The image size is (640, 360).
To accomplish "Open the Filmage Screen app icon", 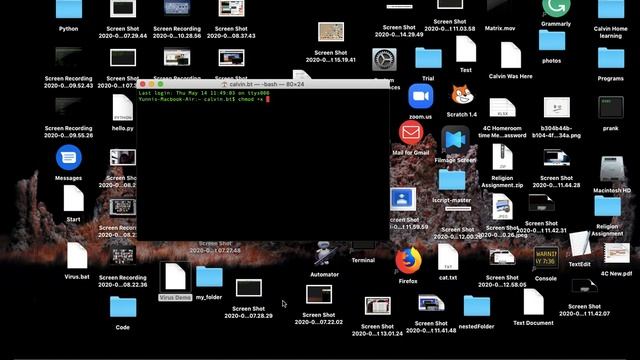I will click(456, 140).
